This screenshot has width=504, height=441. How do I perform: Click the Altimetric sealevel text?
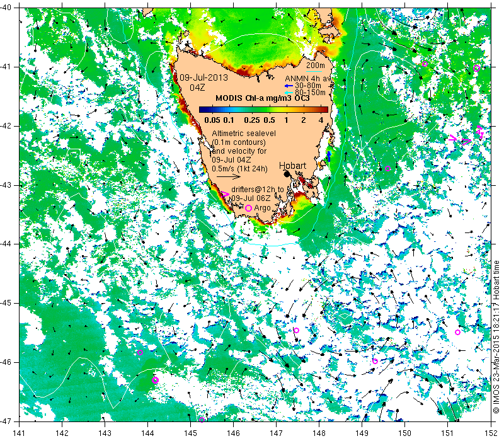[x=244, y=134]
